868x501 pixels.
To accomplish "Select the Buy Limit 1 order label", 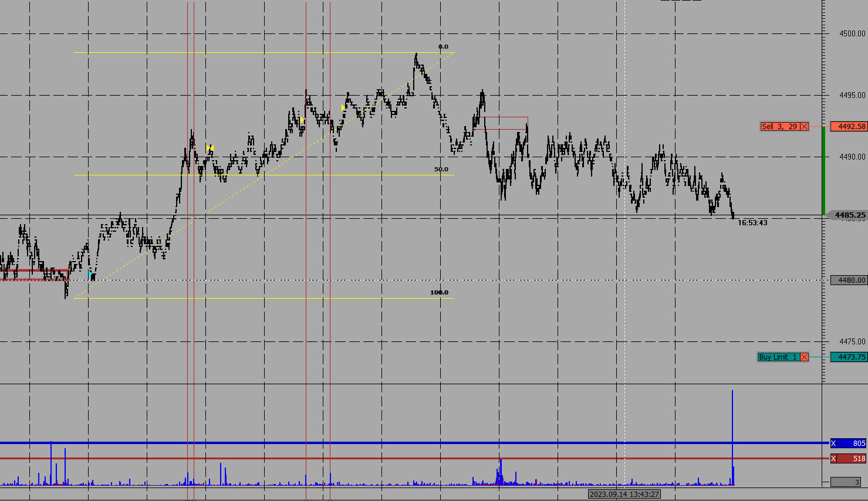I will [778, 357].
